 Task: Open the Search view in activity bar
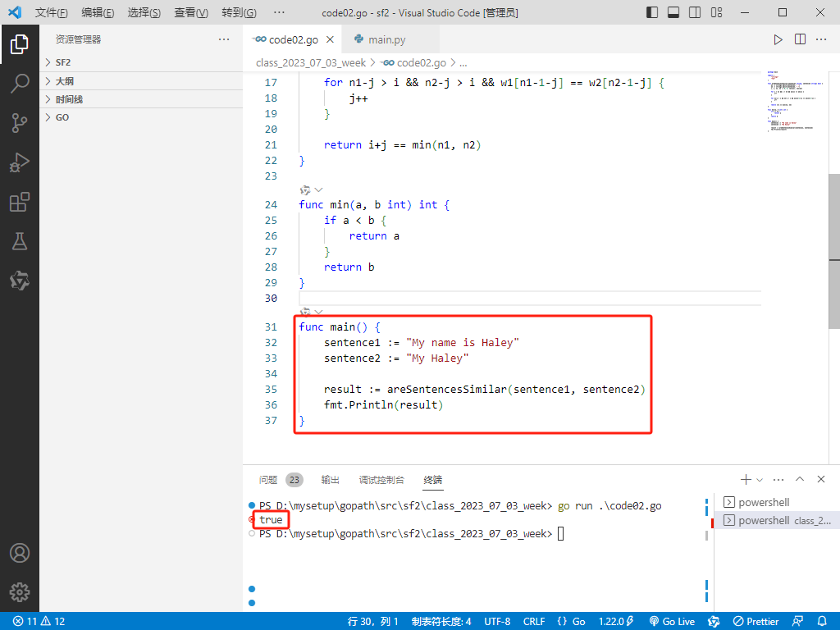20,84
